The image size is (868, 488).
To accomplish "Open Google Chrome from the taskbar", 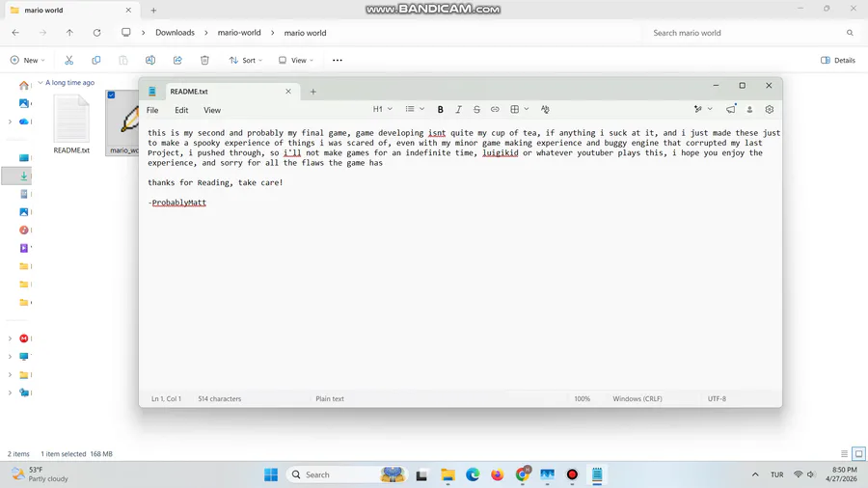I will 523,474.
